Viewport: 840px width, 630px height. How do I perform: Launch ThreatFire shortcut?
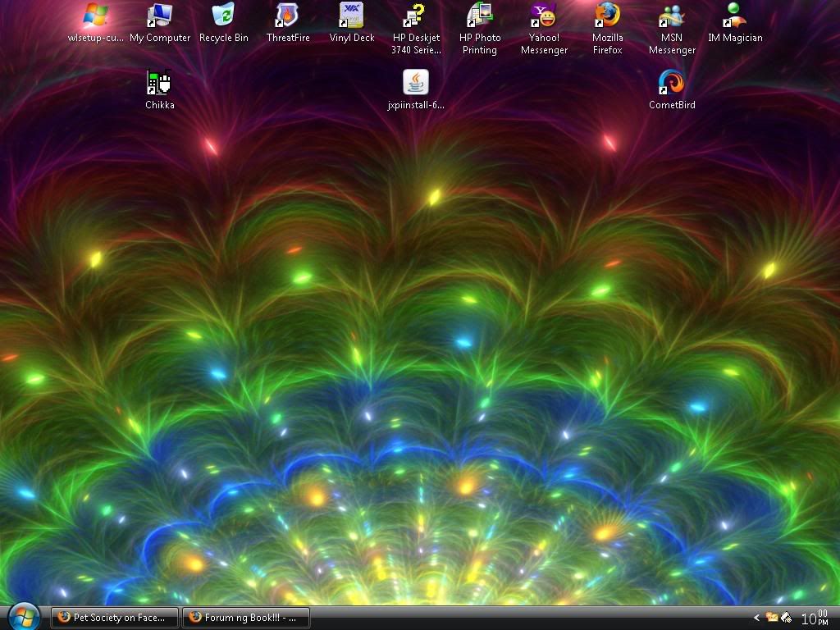pos(288,22)
